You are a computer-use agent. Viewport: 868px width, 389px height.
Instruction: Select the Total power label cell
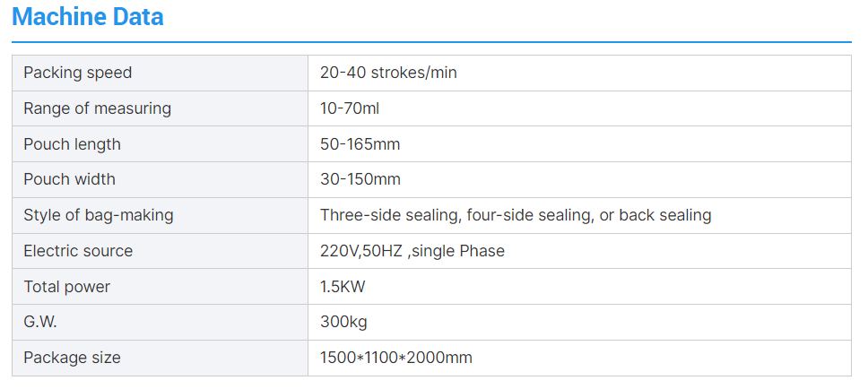point(67,287)
